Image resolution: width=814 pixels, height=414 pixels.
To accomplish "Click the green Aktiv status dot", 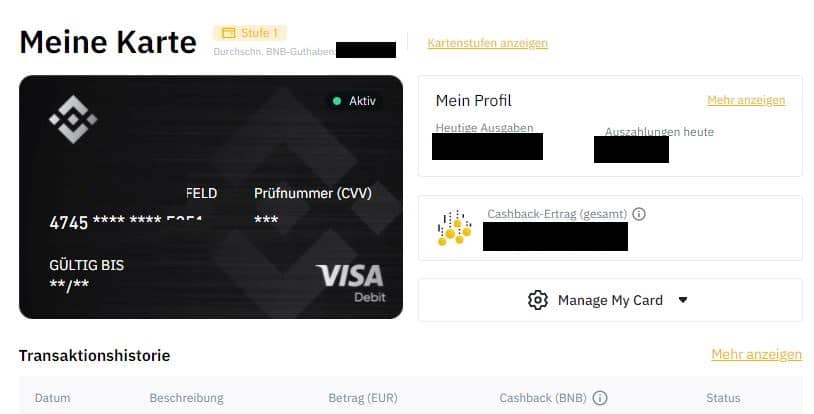I will pos(337,101).
